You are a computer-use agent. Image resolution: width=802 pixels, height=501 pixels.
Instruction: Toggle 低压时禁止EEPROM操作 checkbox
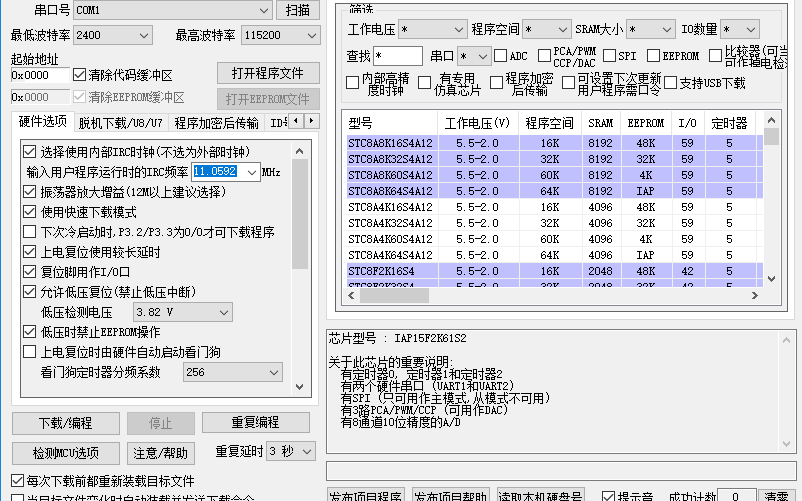tap(30, 332)
